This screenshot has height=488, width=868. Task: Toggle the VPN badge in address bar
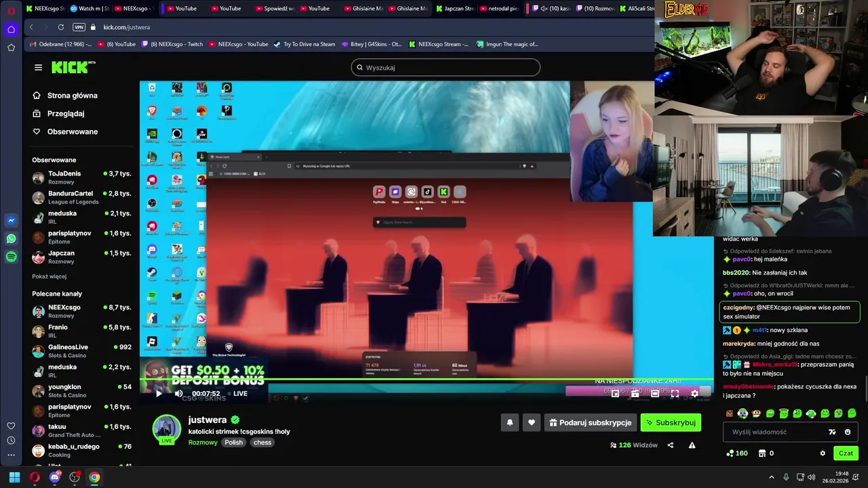pyautogui.click(x=79, y=27)
